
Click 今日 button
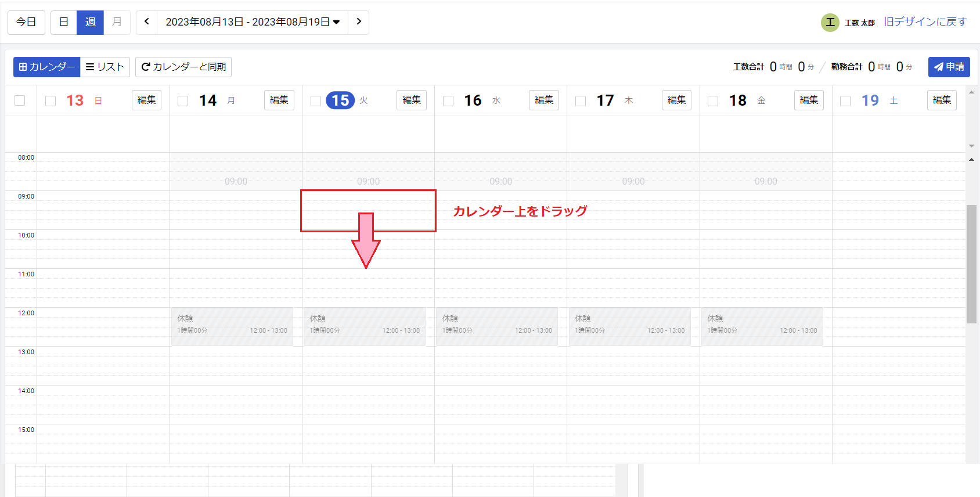click(26, 22)
